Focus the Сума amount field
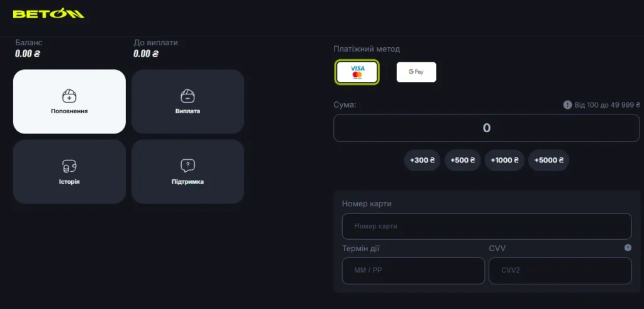This screenshot has width=644, height=309. click(x=486, y=128)
